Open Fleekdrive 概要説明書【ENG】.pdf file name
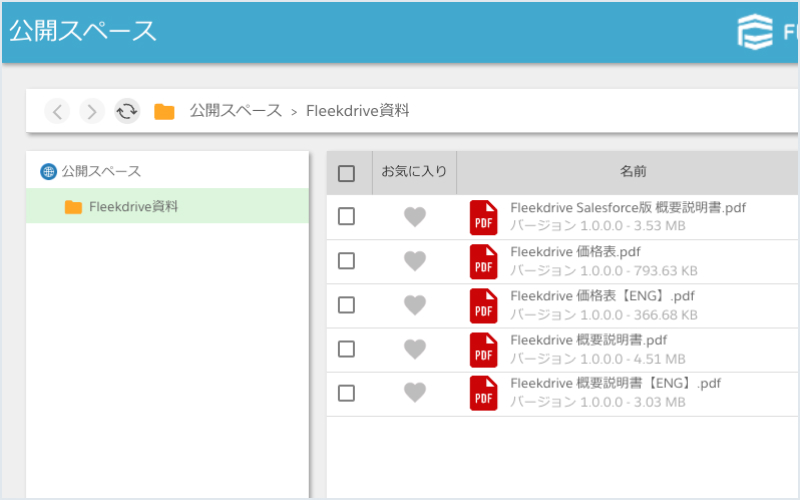The image size is (800, 500). pyautogui.click(x=616, y=384)
